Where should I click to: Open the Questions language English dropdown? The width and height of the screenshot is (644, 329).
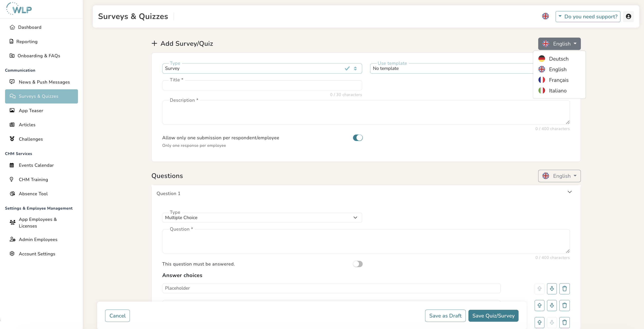point(559,176)
